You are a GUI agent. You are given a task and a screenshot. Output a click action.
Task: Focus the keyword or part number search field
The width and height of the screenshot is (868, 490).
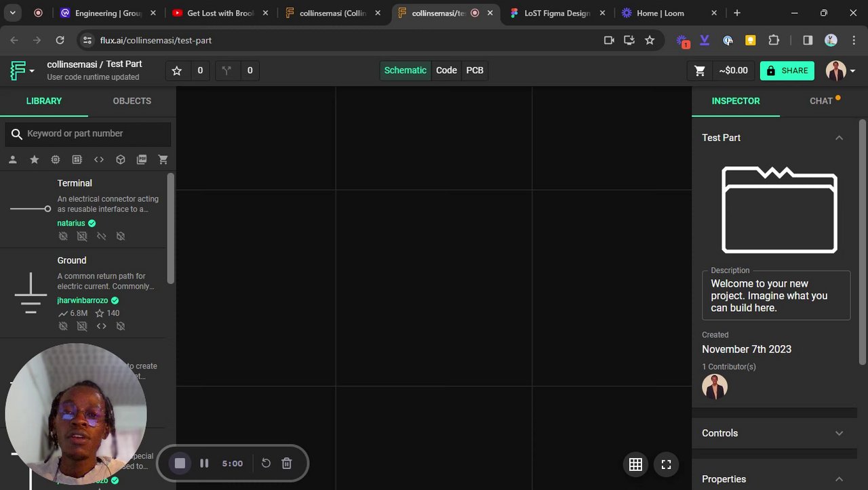coord(88,134)
